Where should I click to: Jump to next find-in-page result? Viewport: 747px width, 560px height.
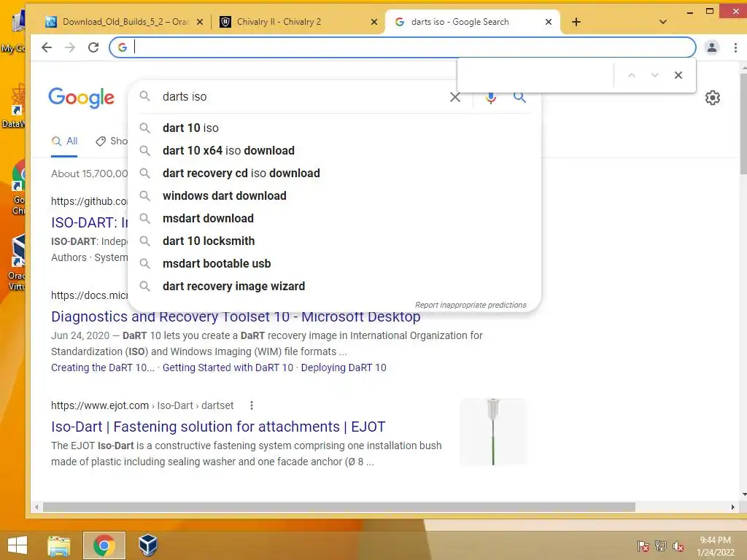coord(654,75)
